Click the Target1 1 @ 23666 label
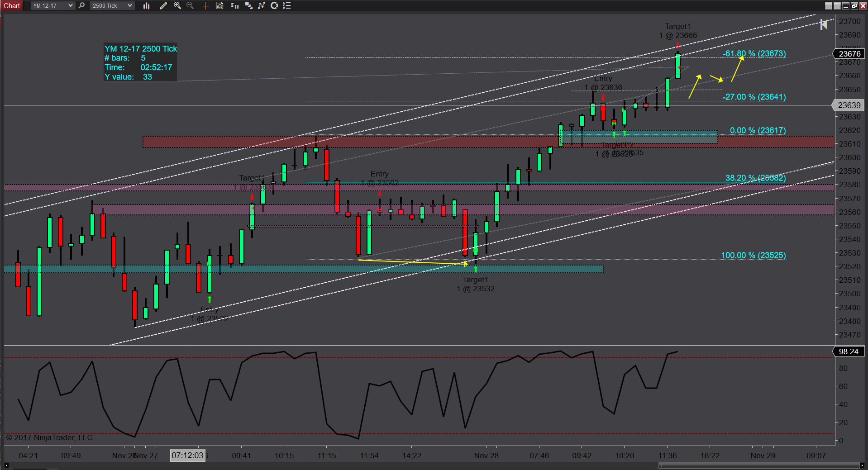The width and height of the screenshot is (868, 470). click(677, 31)
